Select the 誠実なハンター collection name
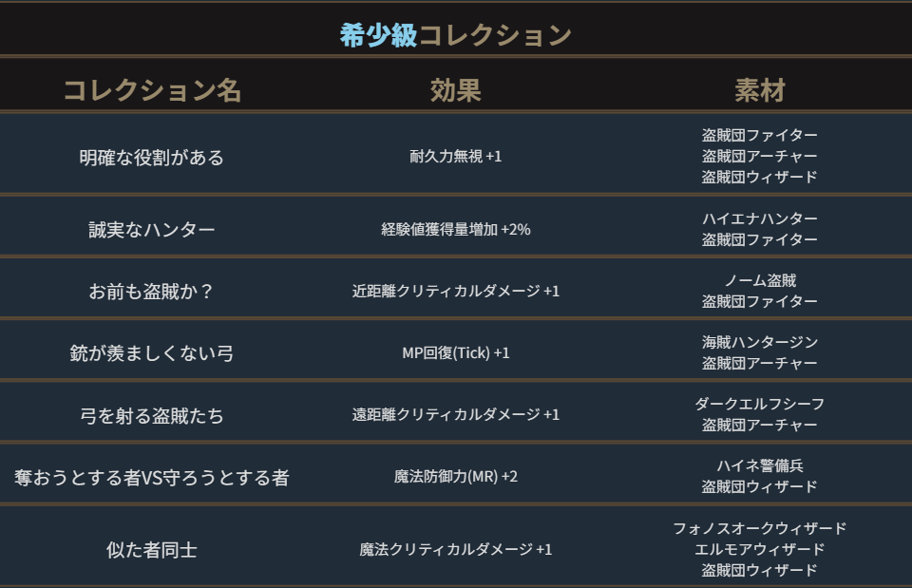 coord(152,230)
